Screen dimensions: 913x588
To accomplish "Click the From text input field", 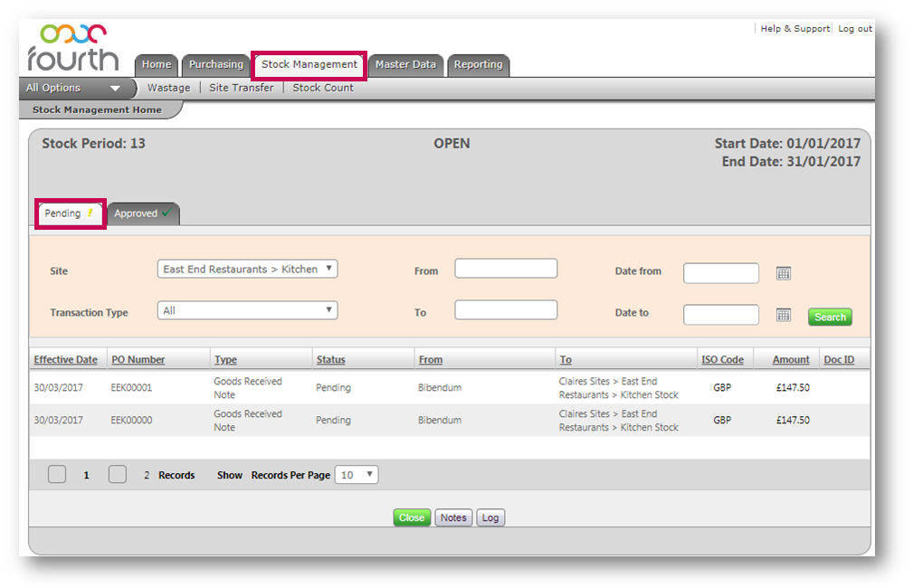I will [x=506, y=269].
